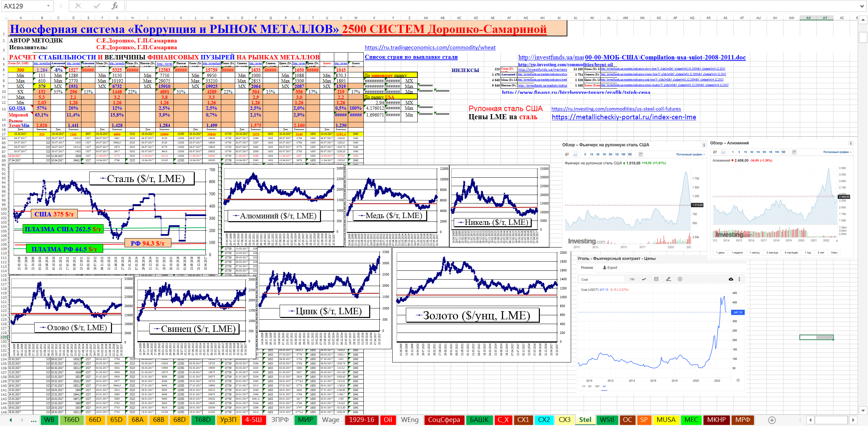Viewport: 868px width, 426px height.
Task: Click the hidden sheets ellipsis button
Action: pyautogui.click(x=34, y=420)
